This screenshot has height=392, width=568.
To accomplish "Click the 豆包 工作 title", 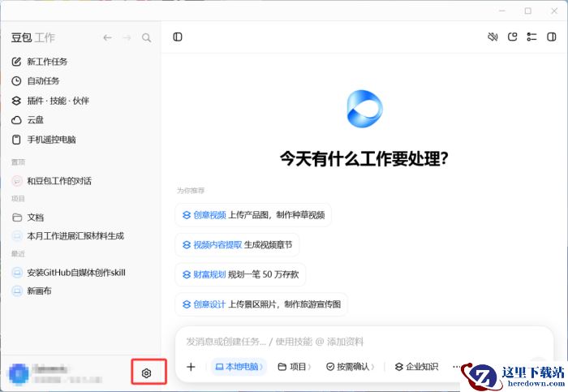I will coord(33,37).
